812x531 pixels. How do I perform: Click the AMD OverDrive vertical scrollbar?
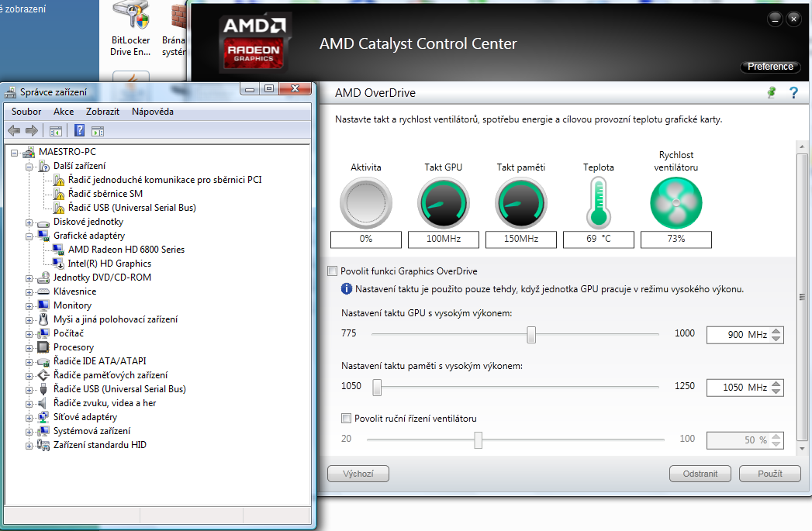tap(802, 298)
